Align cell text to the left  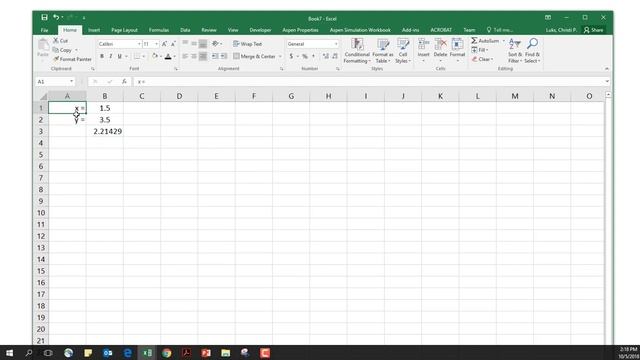[185, 56]
